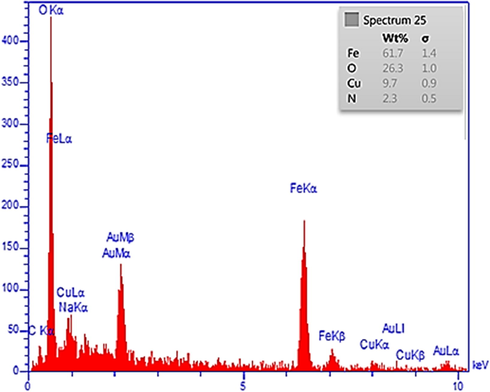The height and width of the screenshot is (392, 490).
Task: Select the AuLl peak label
Action: tap(393, 329)
